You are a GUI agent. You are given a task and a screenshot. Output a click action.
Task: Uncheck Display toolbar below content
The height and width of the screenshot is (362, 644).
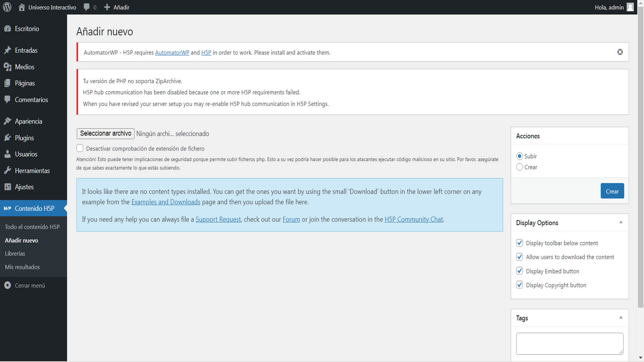point(520,243)
